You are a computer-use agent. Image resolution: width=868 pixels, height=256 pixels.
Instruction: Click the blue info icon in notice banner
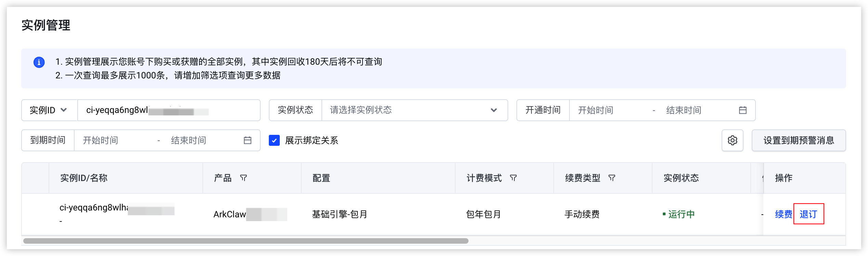[39, 62]
